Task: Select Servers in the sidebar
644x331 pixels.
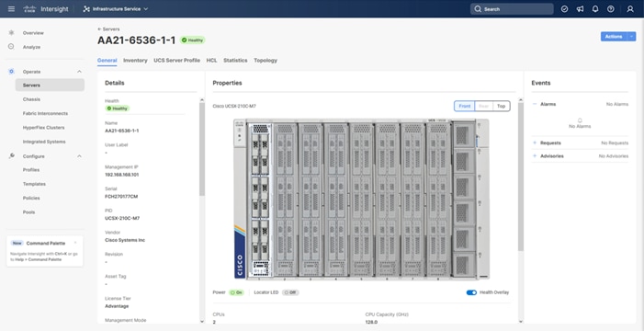Action: [50, 86]
